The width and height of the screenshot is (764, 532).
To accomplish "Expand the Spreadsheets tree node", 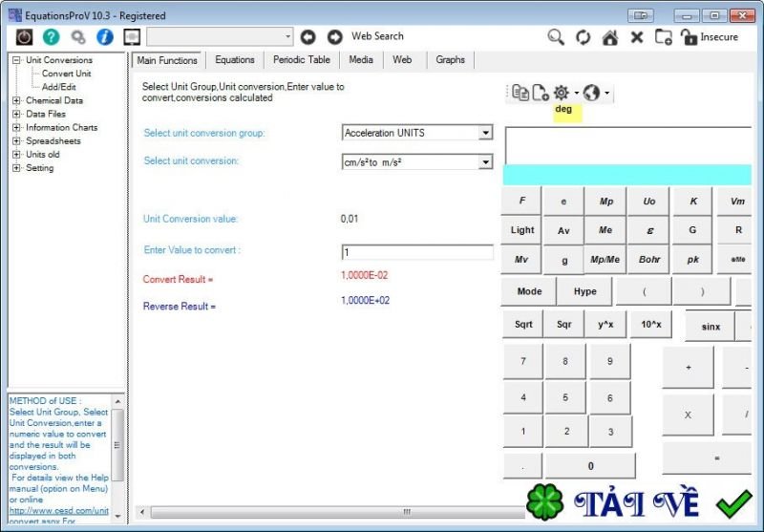I will (16, 140).
